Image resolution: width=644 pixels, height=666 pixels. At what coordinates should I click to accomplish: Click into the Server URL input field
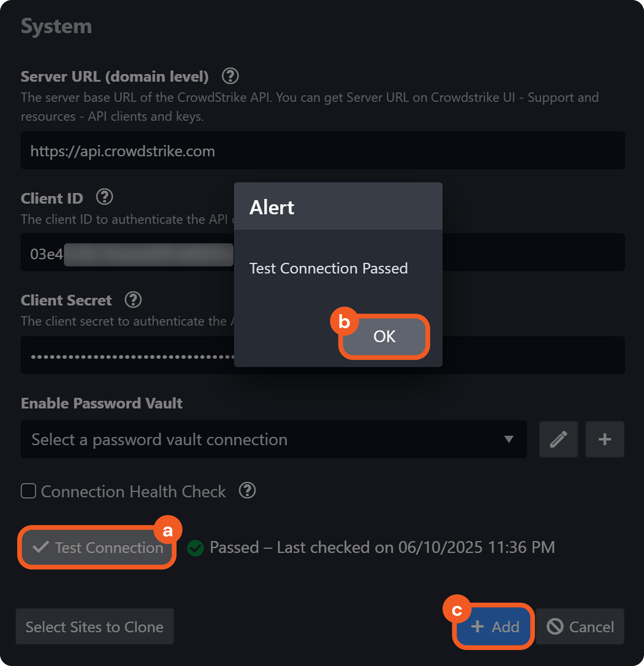point(322,151)
